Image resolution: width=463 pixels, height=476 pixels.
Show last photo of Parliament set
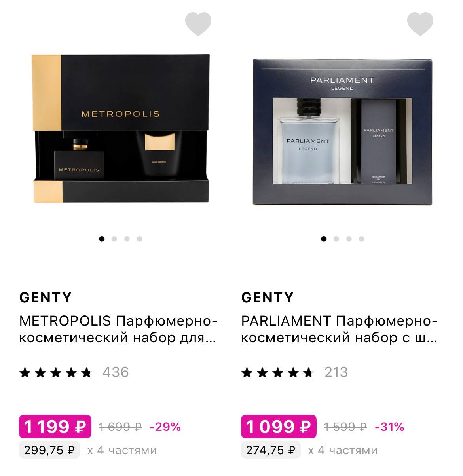coord(362,239)
